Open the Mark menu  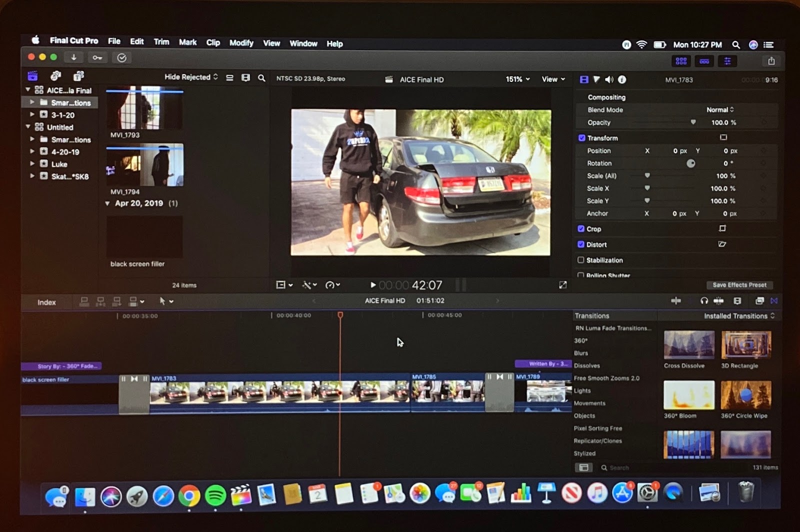point(187,42)
